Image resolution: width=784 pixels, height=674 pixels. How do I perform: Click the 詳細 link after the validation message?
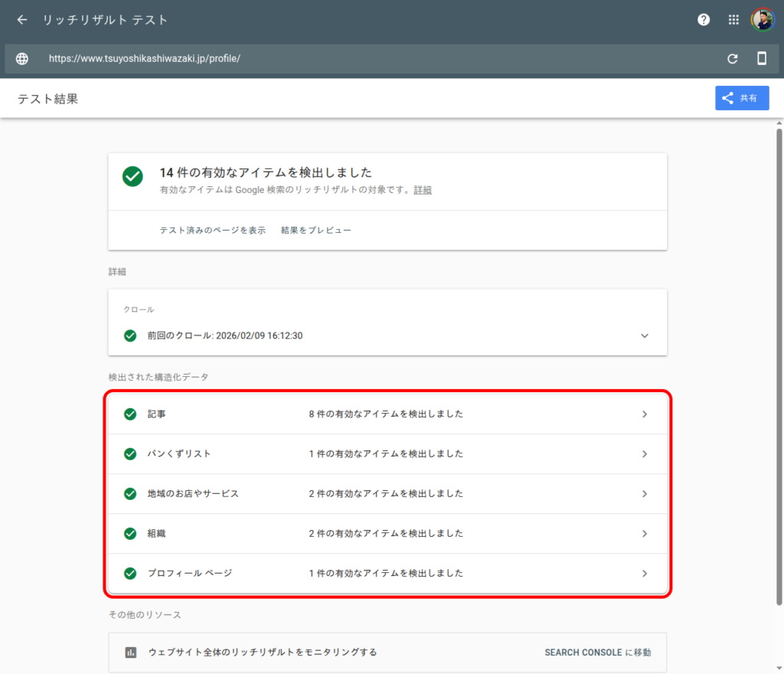pos(422,190)
